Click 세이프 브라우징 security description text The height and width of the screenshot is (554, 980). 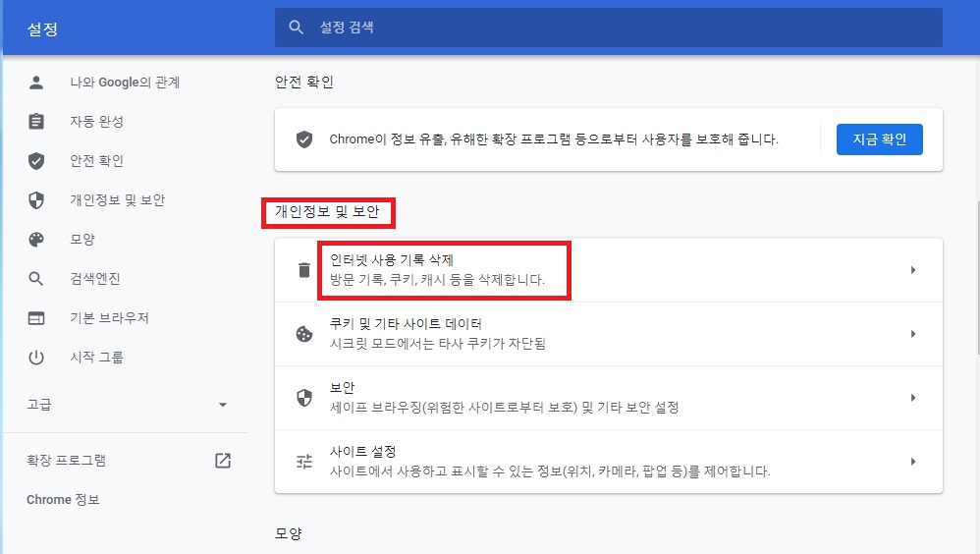pyautogui.click(x=504, y=407)
